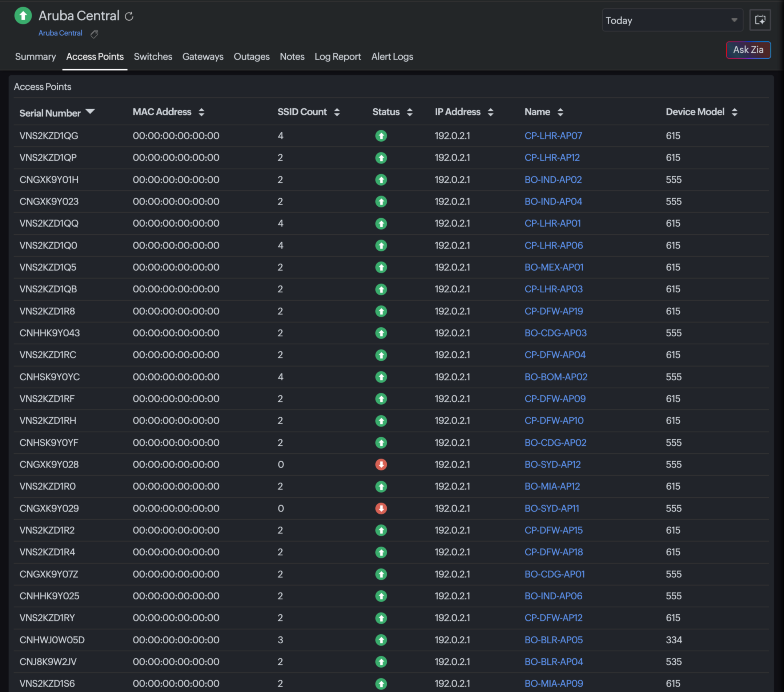Open the Aruba Central breadcrumb link
The width and height of the screenshot is (784, 692).
click(60, 33)
